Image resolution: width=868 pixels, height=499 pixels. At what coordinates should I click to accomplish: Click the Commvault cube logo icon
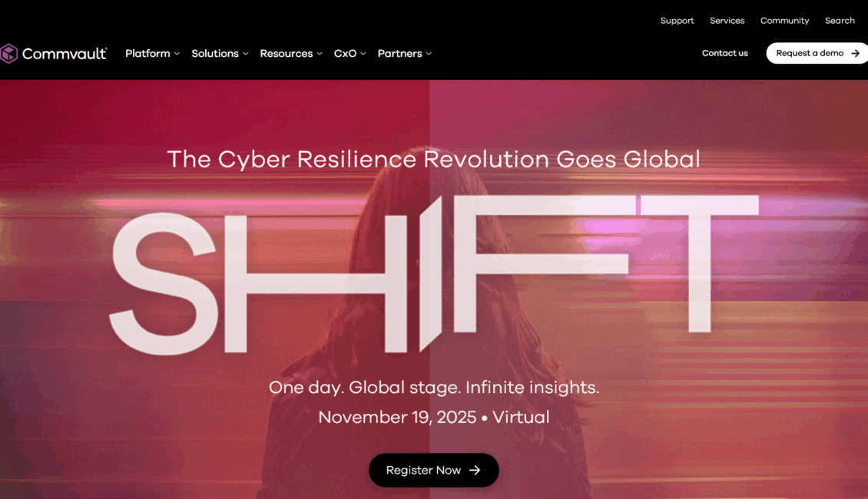(x=9, y=54)
